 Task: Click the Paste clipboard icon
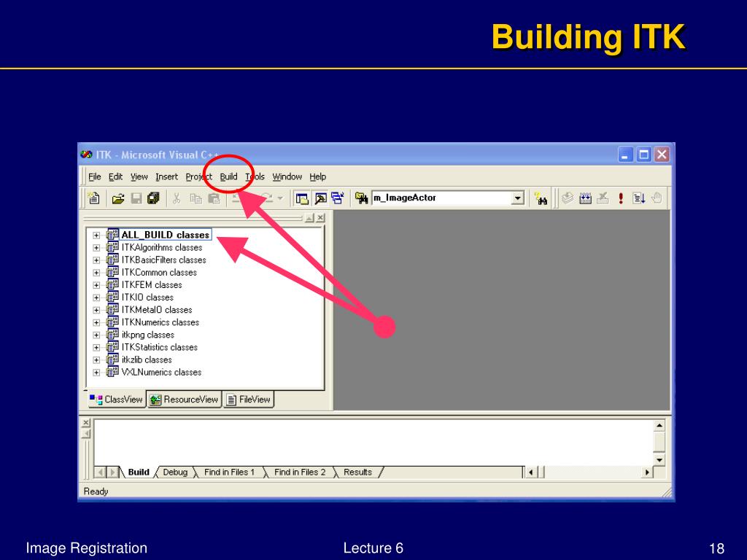[214, 198]
